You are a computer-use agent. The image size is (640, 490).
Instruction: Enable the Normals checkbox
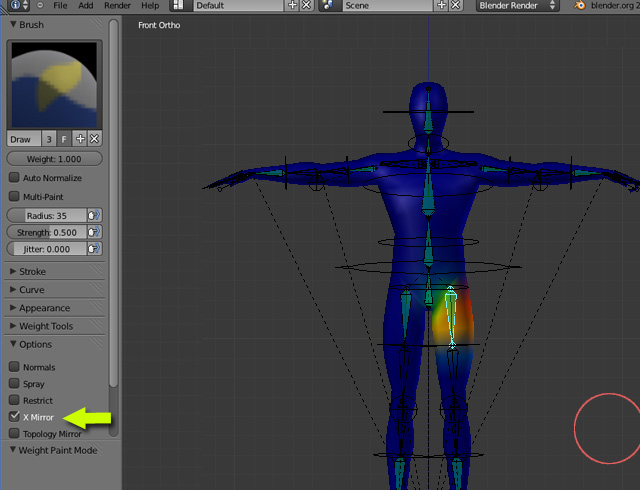coord(14,367)
